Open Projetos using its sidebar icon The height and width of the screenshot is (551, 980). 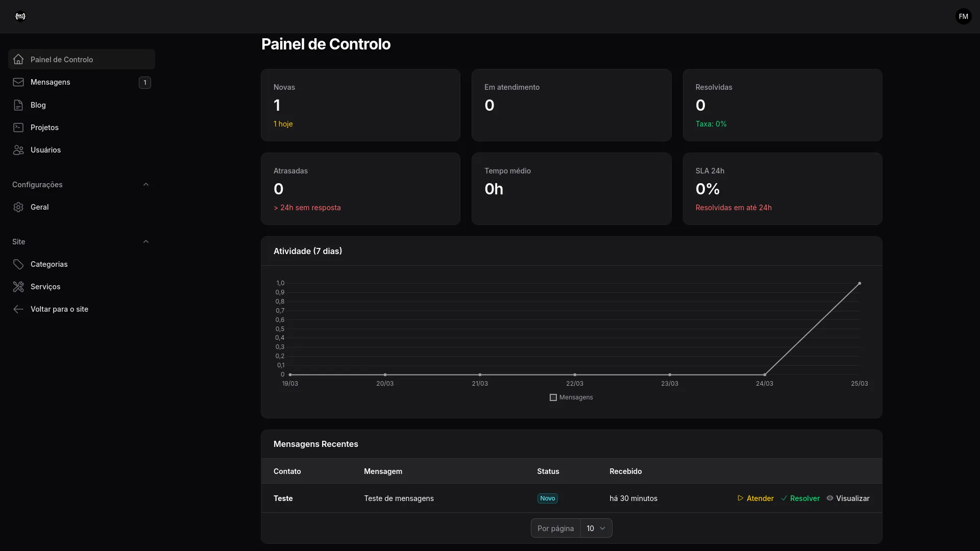coord(18,128)
